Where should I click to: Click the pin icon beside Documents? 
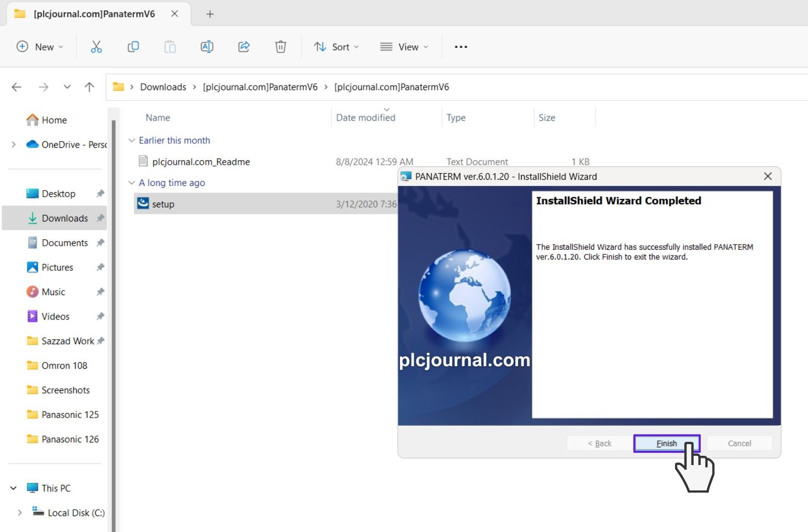point(100,243)
